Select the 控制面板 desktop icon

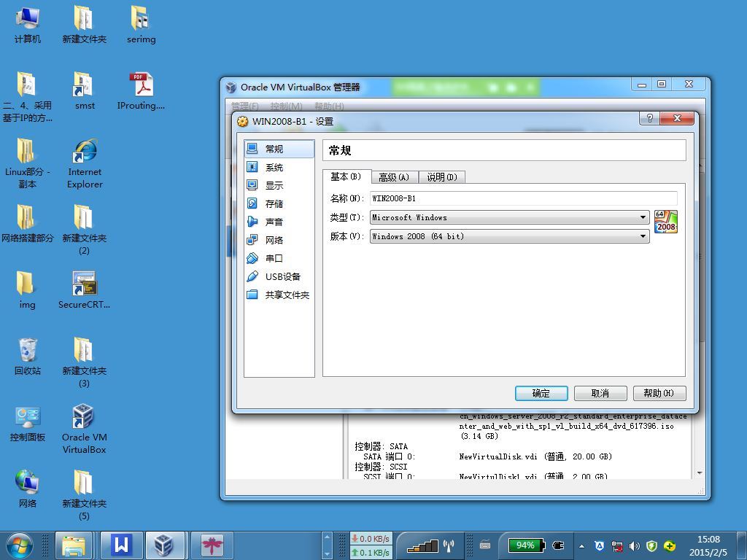click(27, 424)
